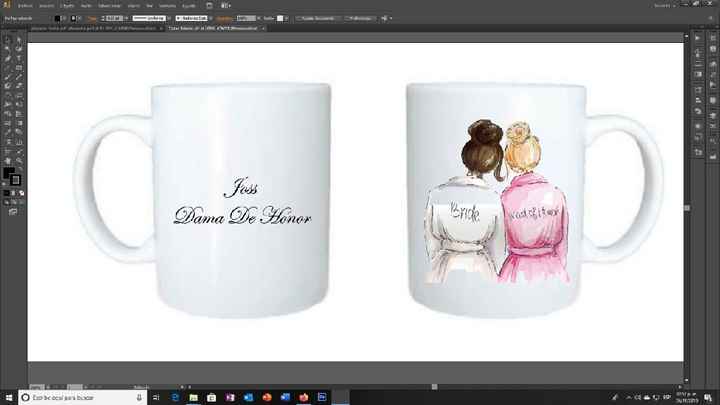Select the Eyedropper tool
Viewport: 720px width, 405px height.
7,132
